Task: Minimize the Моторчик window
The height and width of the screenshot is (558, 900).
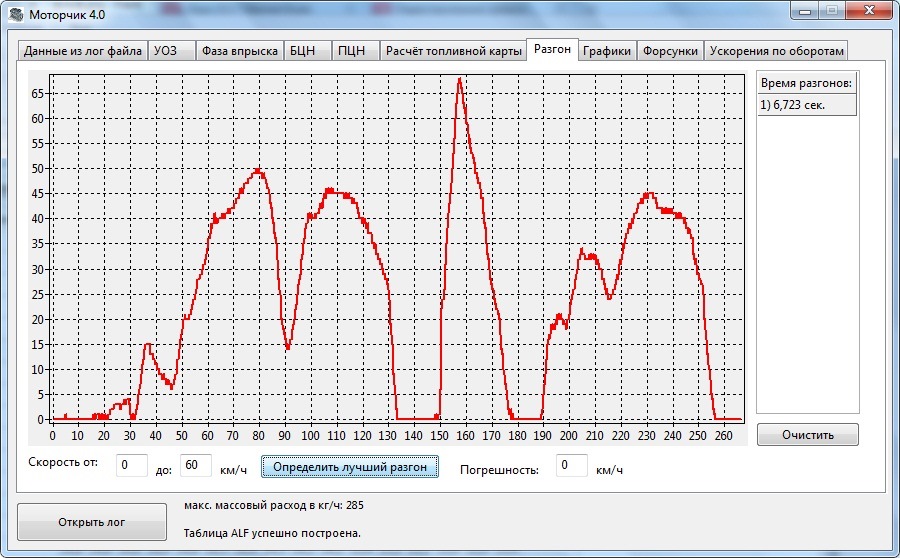Action: [805, 11]
